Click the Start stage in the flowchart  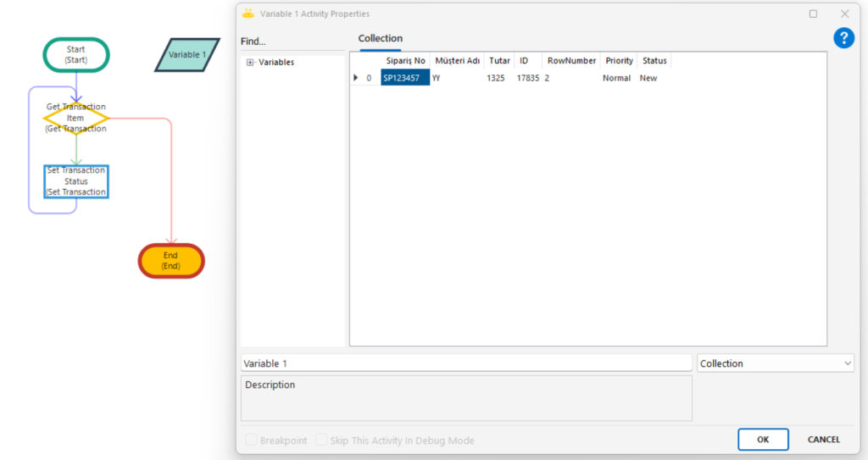click(x=76, y=54)
